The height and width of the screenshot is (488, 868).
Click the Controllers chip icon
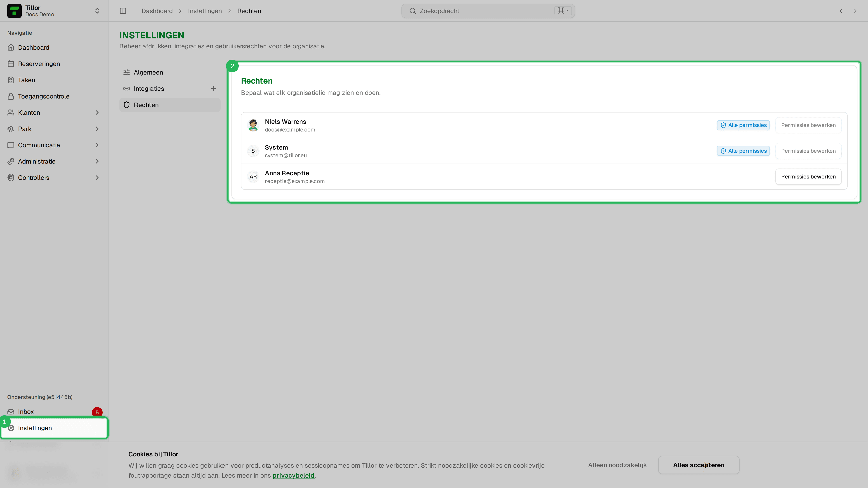11,178
